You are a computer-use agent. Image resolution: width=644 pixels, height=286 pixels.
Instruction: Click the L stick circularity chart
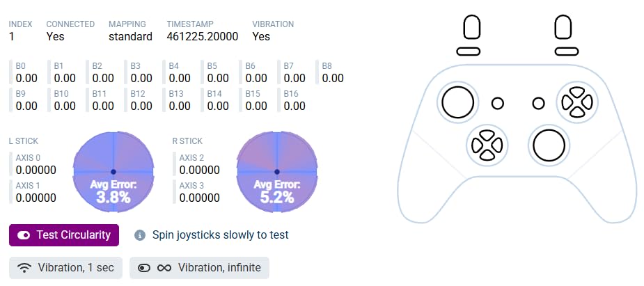113,171
